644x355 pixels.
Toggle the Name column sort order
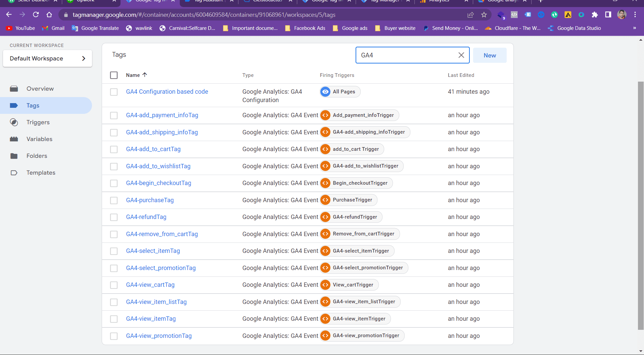coord(145,75)
